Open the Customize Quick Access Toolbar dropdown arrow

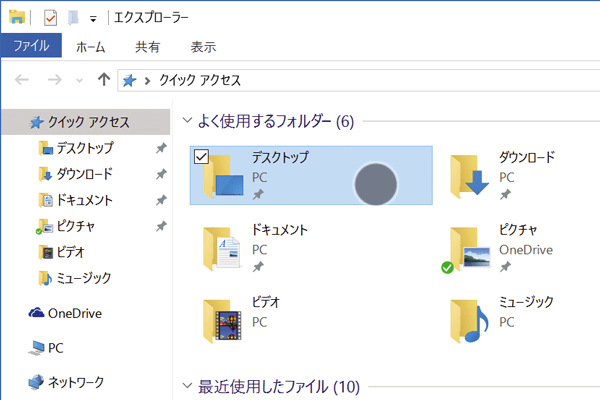[x=93, y=19]
